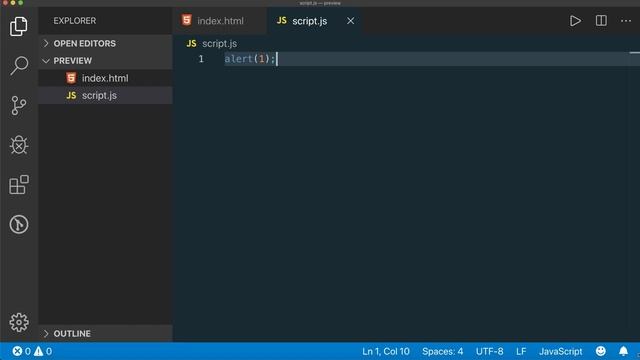Change file encoding UTF-8

489,351
